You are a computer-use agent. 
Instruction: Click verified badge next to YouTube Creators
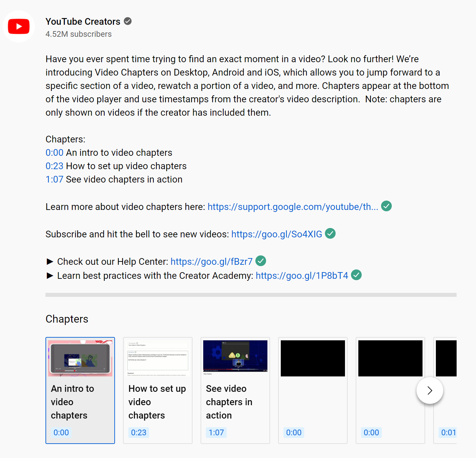click(x=128, y=21)
